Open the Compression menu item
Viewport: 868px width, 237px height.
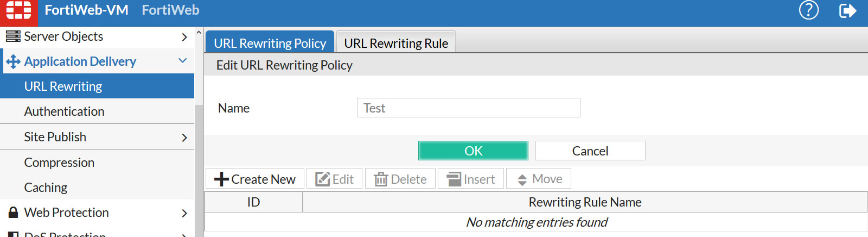[x=97, y=162]
